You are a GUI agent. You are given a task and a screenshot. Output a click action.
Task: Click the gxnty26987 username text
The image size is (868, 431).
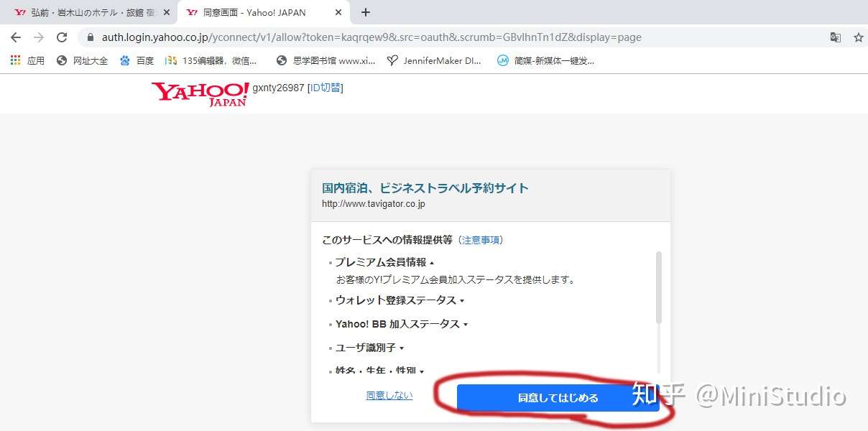pyautogui.click(x=278, y=88)
